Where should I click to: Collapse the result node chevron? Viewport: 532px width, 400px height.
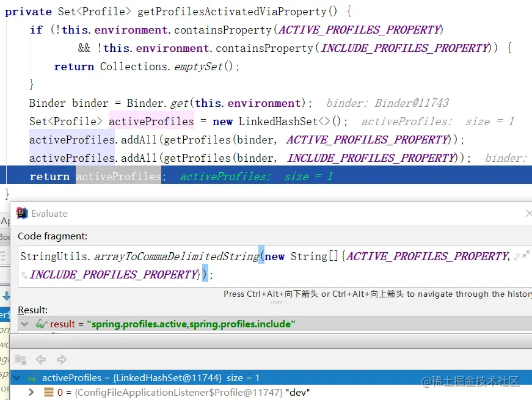click(24, 324)
